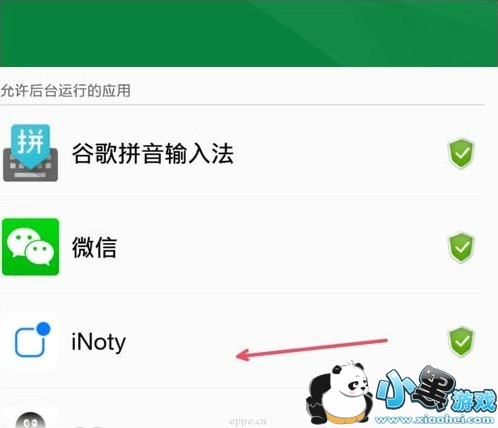Select the 微信 list entry text
This screenshot has width=498, height=428.
point(94,248)
